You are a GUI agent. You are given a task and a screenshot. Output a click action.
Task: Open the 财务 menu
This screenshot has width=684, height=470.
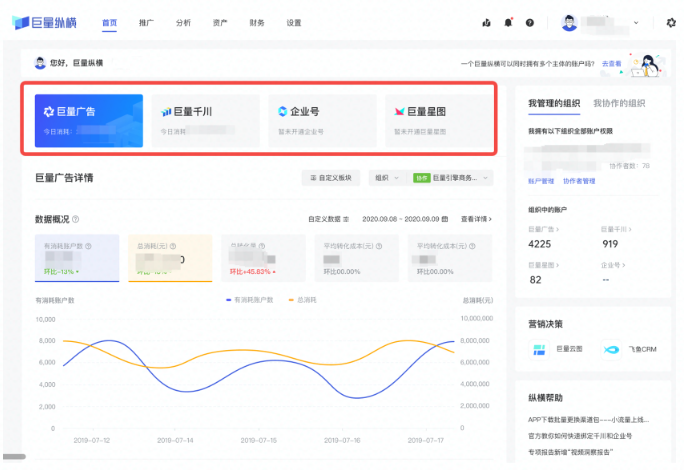[x=257, y=23]
